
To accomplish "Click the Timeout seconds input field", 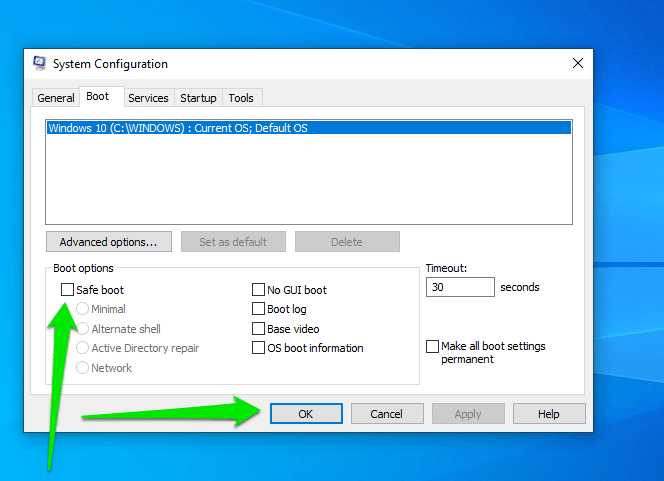I will pyautogui.click(x=460, y=287).
